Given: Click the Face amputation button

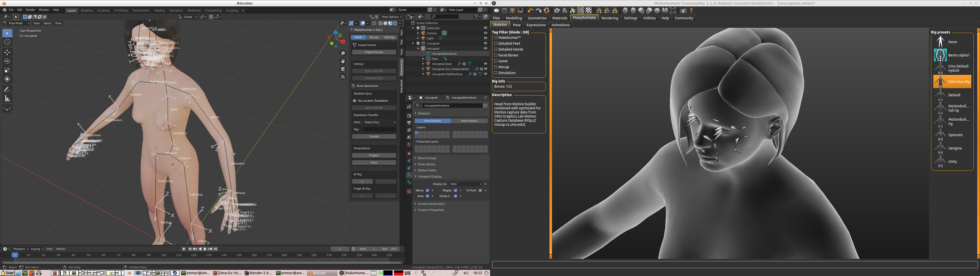Looking at the screenshot, I should coord(374,163).
